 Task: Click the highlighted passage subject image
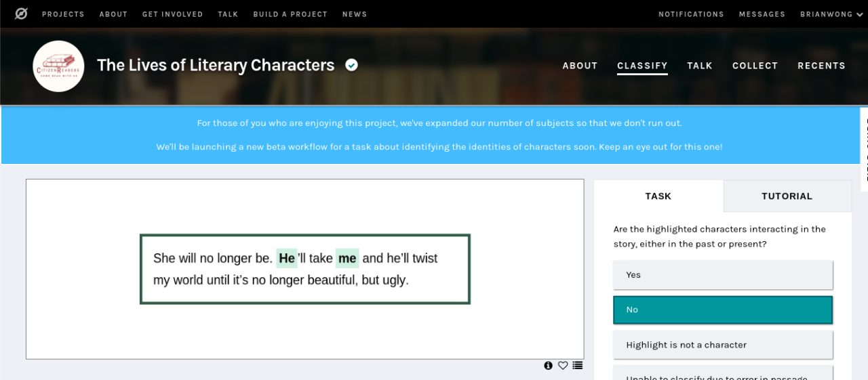tap(304, 269)
